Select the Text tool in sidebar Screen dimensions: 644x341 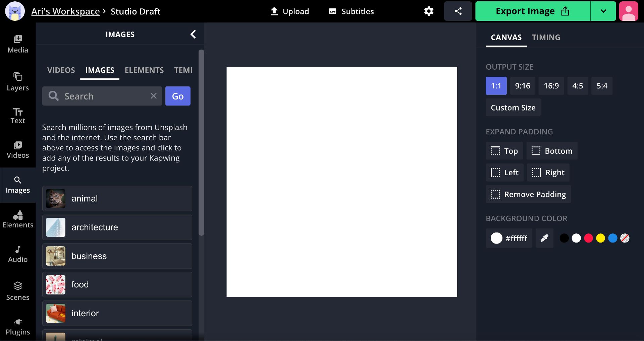coord(18,116)
